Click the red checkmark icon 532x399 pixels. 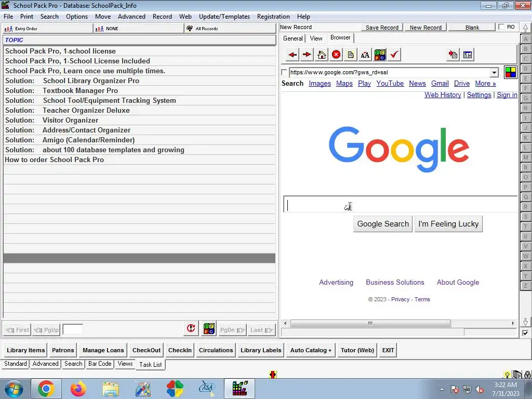[395, 55]
